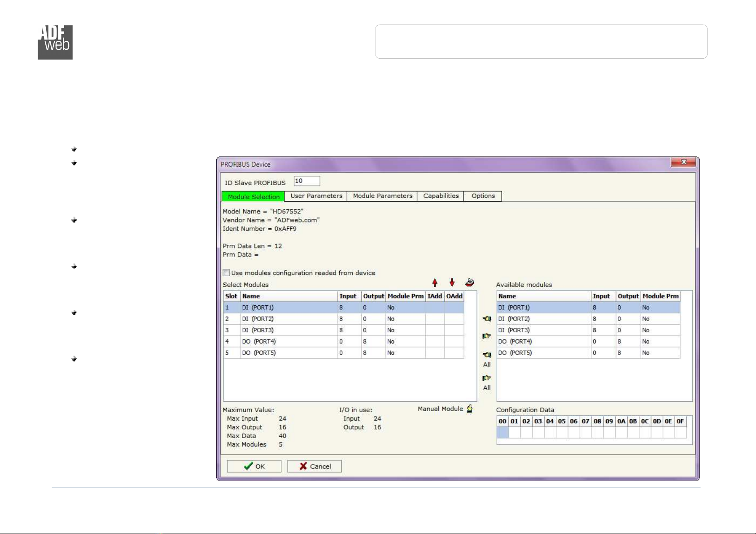Click the Output header in Available modules
This screenshot has height=534, width=756.
[x=628, y=296]
